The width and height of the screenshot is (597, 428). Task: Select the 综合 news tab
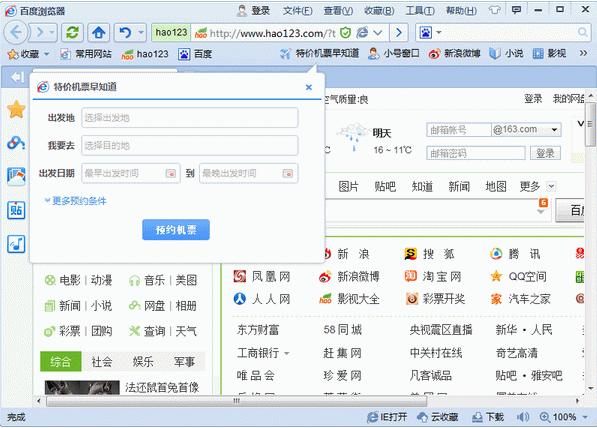click(61, 361)
